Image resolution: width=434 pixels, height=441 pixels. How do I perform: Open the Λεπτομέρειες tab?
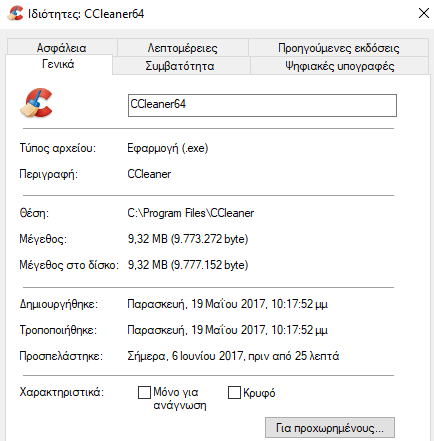coord(183,48)
